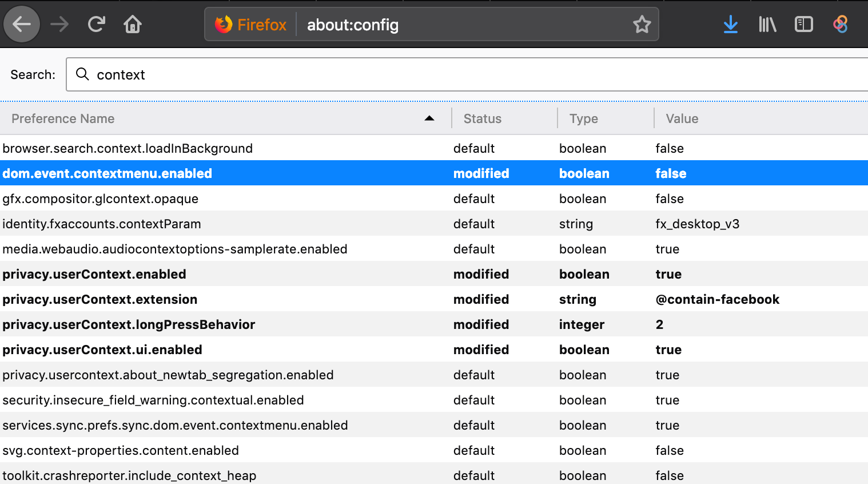This screenshot has width=868, height=484.
Task: Select browser.search.context.loadInBackground row
Action: coord(434,148)
